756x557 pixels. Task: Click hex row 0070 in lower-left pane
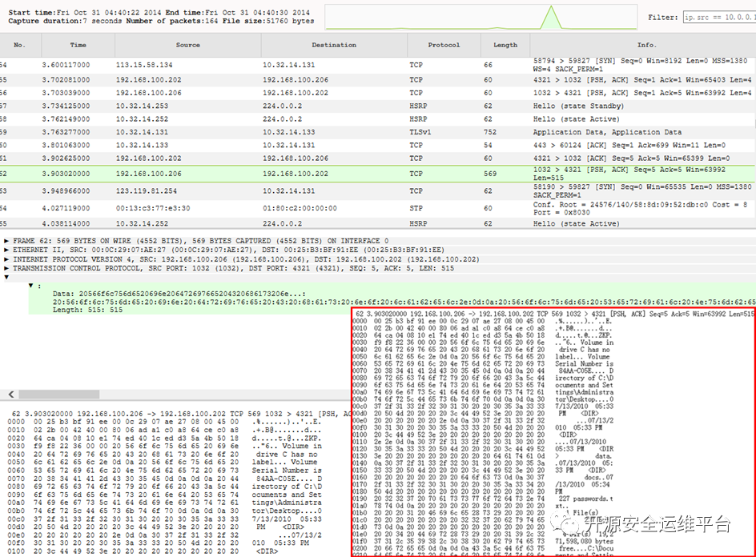(164, 479)
